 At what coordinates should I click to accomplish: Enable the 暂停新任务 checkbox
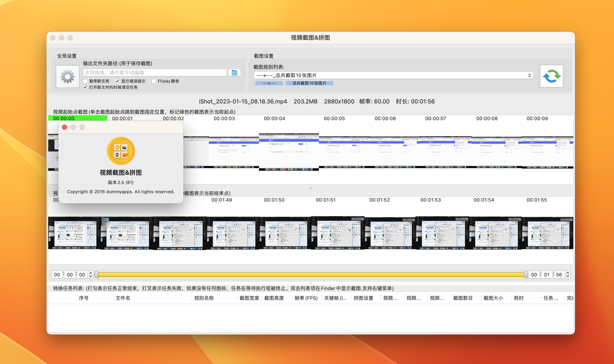coord(85,81)
